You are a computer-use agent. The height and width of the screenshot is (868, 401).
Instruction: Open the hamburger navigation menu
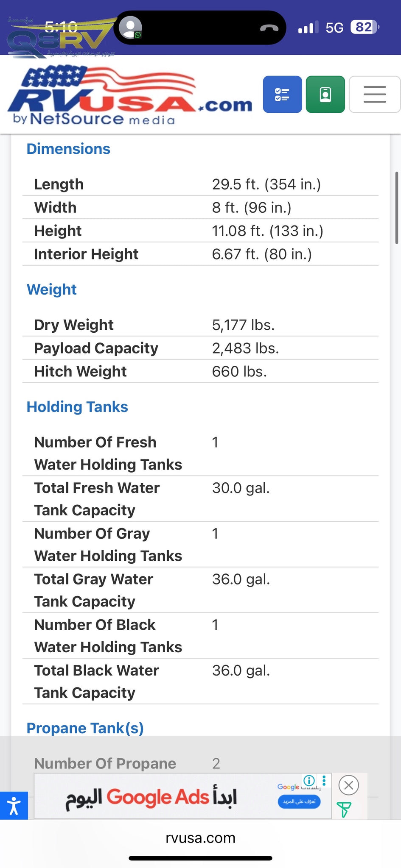374,95
